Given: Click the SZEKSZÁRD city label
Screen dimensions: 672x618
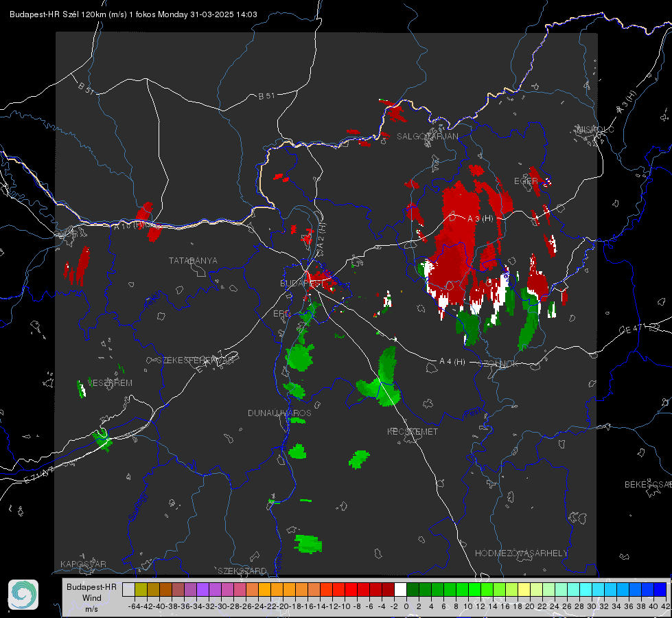Looking at the screenshot, I should point(242,571).
